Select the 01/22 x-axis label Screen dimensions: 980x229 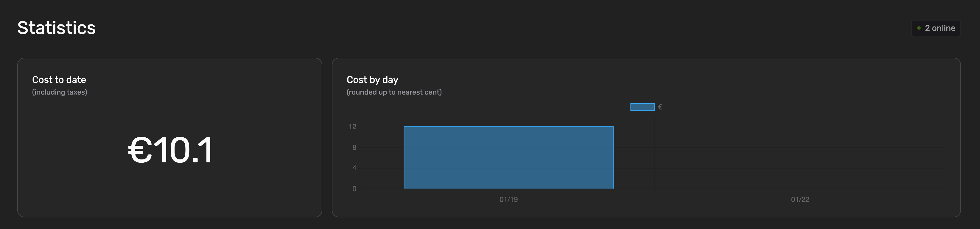coord(800,199)
